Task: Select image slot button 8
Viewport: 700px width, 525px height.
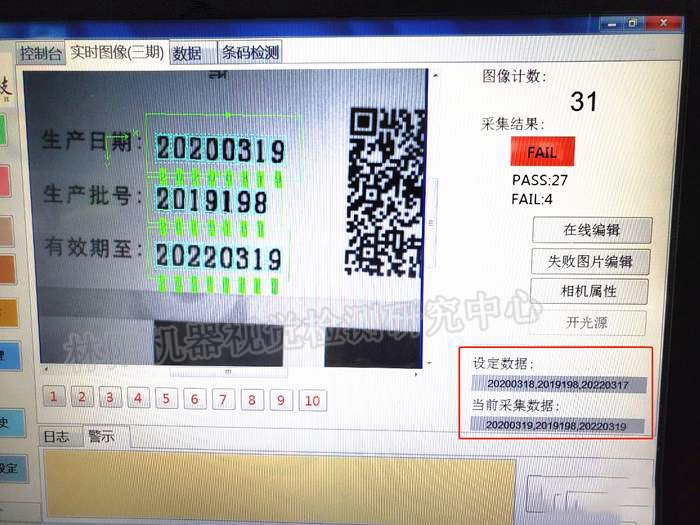Action: 252,401
